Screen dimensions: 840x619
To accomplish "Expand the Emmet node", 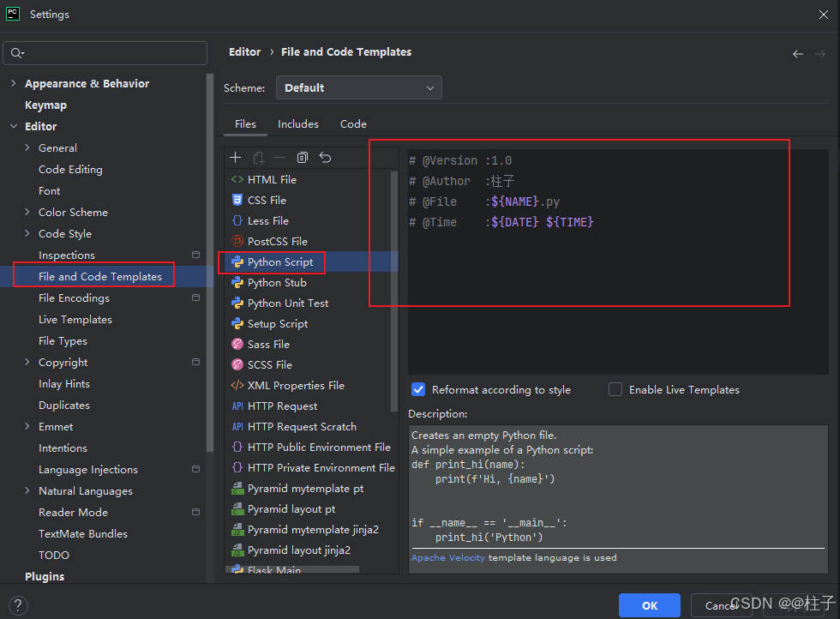I will point(27,426).
